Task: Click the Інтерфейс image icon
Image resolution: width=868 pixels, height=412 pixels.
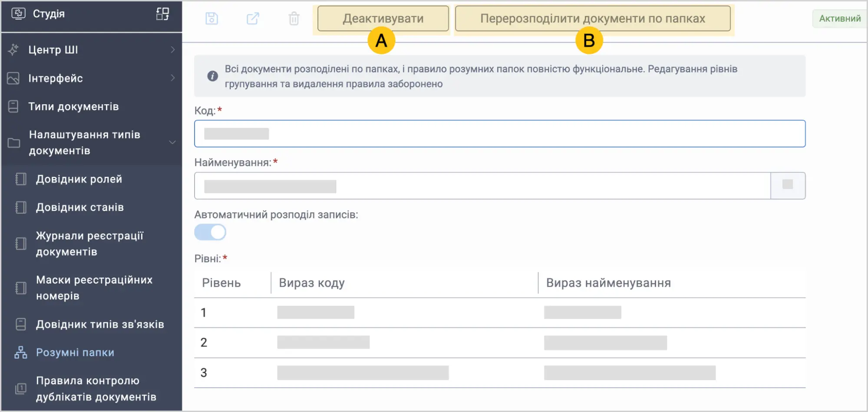Action: [x=13, y=79]
